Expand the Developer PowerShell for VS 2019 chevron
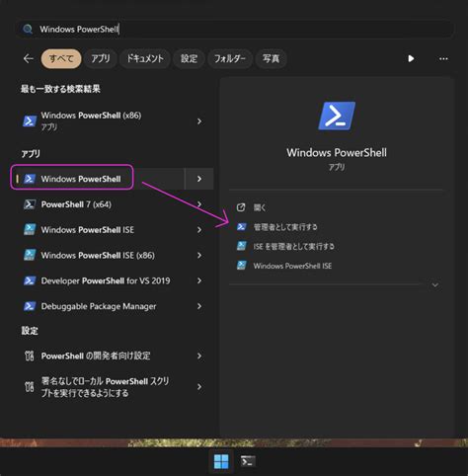 [199, 280]
